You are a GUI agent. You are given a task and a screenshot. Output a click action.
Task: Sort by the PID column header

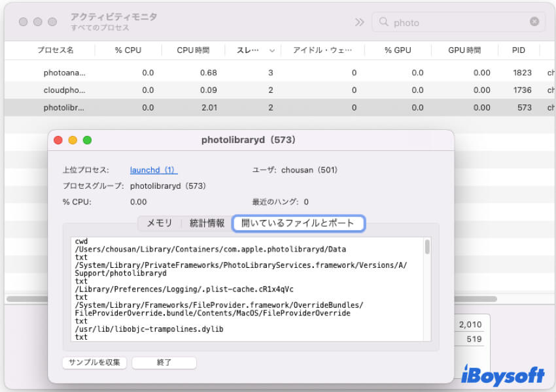(519, 50)
